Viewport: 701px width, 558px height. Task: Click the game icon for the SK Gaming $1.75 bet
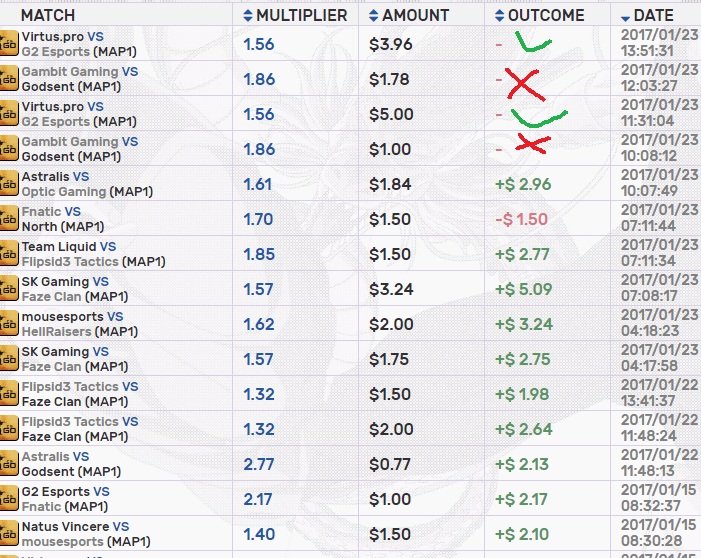pos(8,359)
